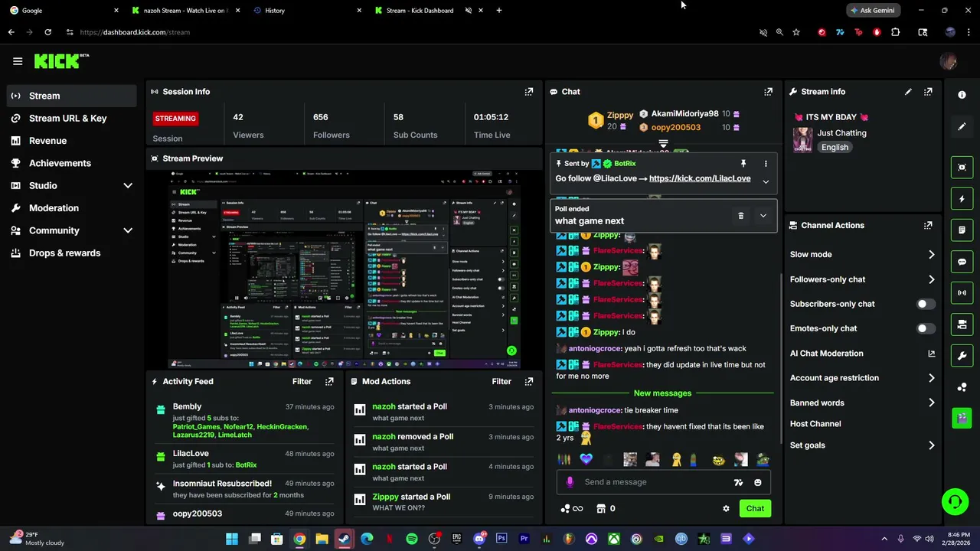Pop out the Mod Actions panel
The width and height of the screenshot is (980, 551).
pyautogui.click(x=528, y=381)
